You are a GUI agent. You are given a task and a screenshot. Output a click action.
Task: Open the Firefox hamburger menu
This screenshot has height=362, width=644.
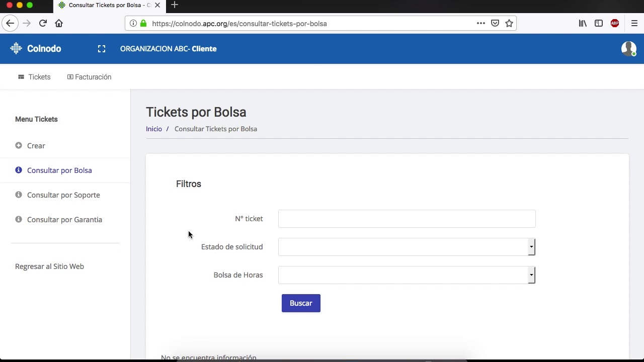click(634, 23)
